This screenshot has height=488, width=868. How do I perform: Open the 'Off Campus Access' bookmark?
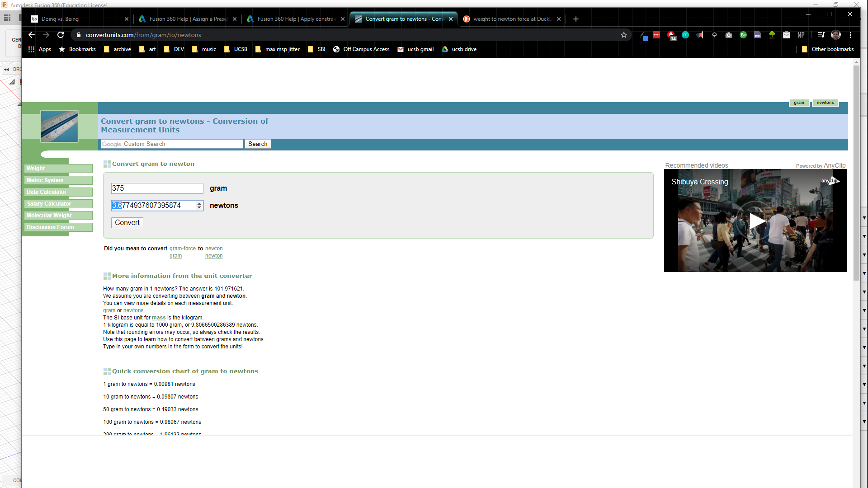[x=366, y=49]
